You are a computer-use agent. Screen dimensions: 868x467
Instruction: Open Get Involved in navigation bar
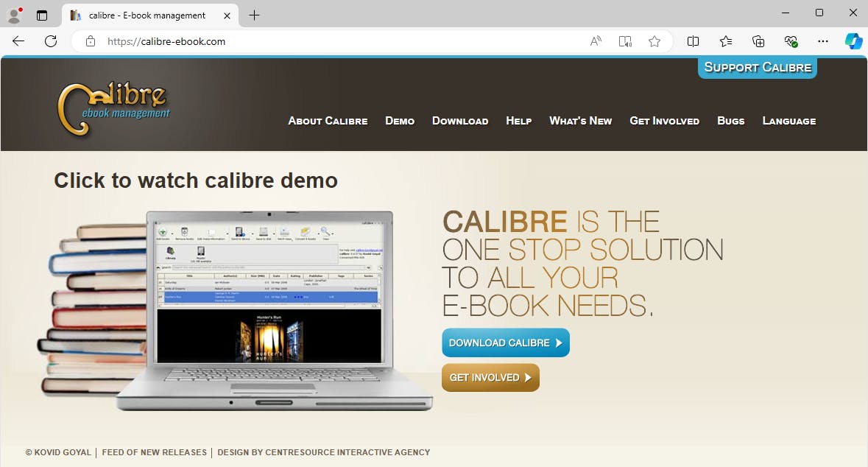(x=664, y=121)
